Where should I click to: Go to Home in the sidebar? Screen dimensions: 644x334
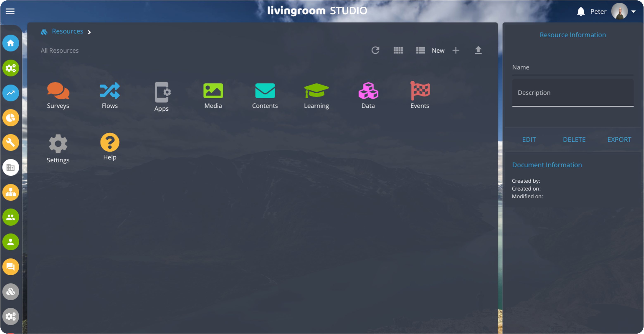pos(11,43)
